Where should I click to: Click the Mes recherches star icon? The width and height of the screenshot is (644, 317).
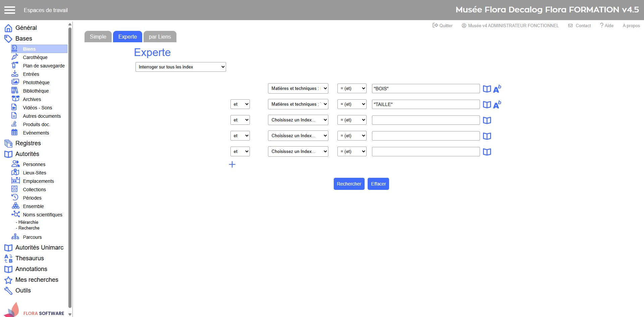coord(8,280)
